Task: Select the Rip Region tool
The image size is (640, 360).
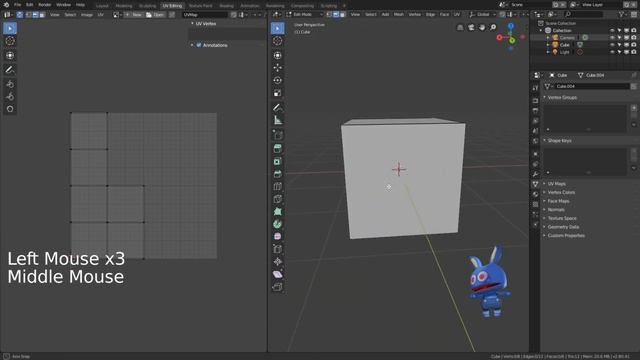Action: pyautogui.click(x=278, y=287)
